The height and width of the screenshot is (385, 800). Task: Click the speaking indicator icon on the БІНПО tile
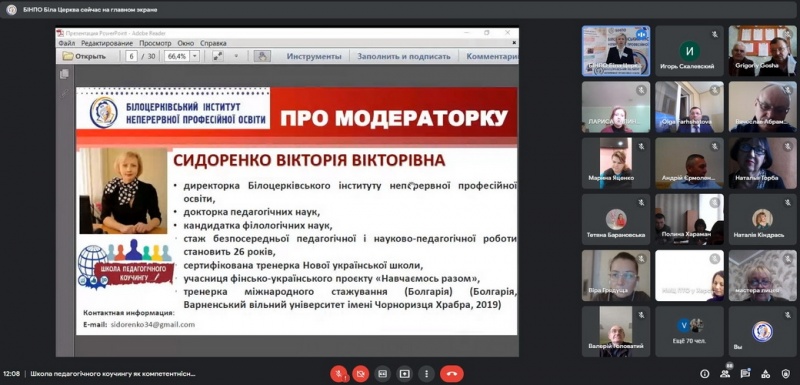[x=641, y=35]
